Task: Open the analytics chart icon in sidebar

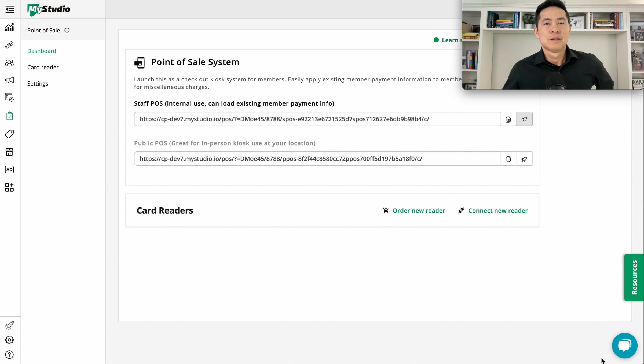Action: (9, 27)
